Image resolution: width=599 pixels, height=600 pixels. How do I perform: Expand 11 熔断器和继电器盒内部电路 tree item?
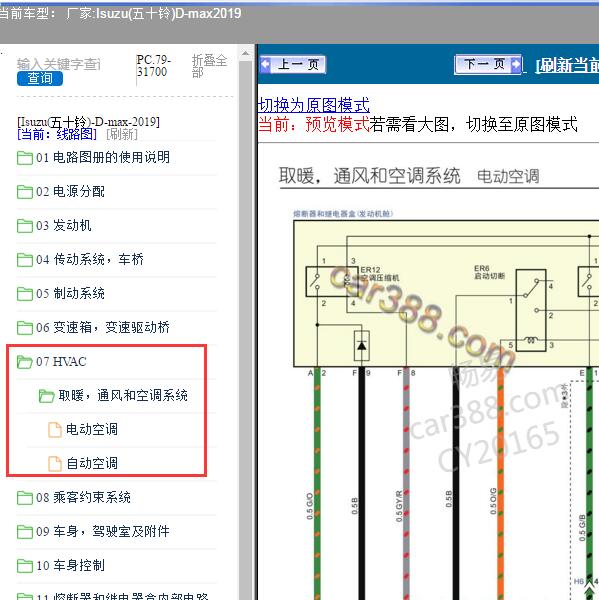click(x=122, y=596)
